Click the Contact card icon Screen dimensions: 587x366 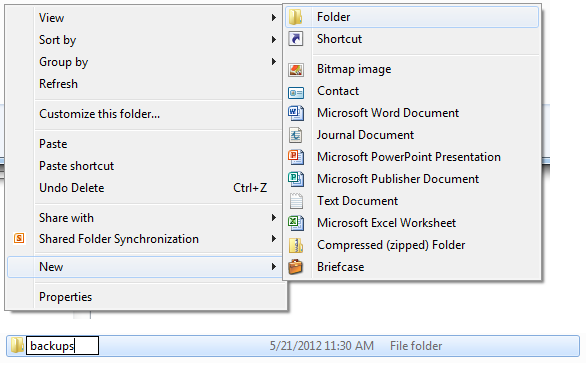point(296,92)
